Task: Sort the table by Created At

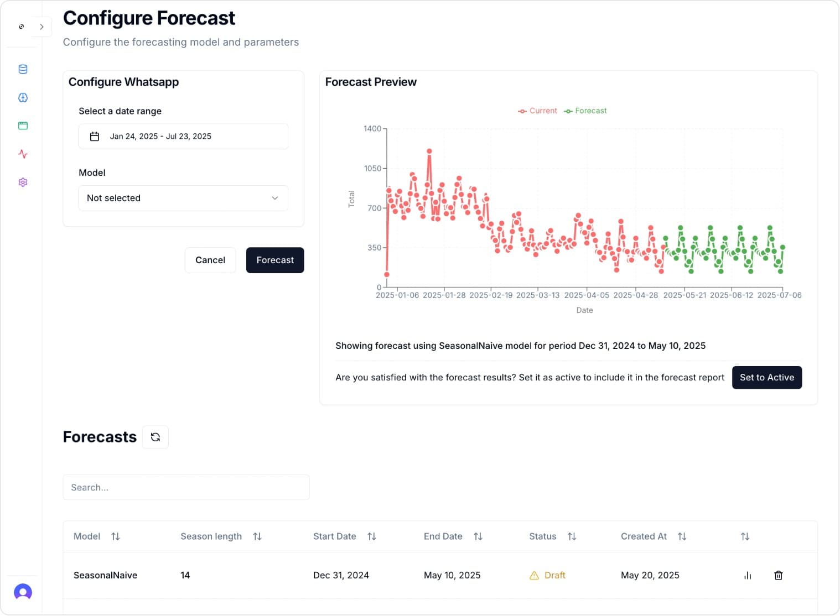Action: coord(682,536)
